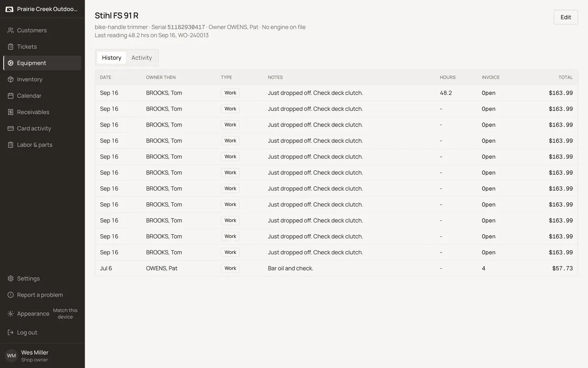Switch to the History tab
588x368 pixels.
point(112,57)
